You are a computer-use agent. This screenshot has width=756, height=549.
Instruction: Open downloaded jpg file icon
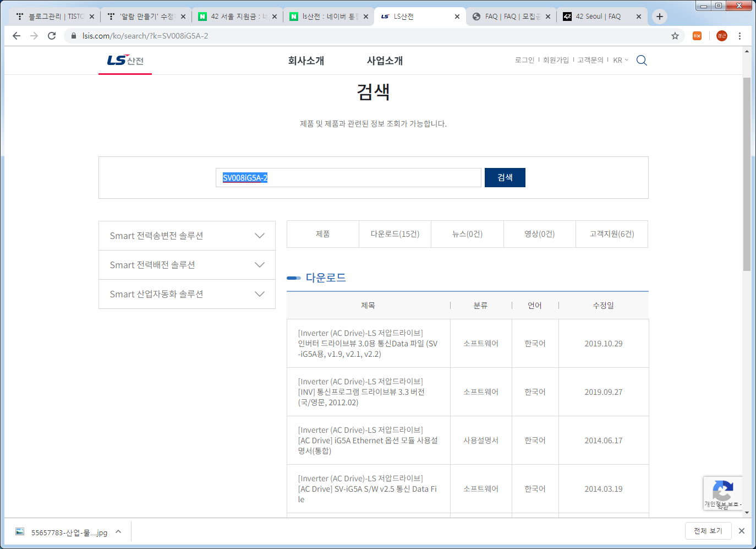(20, 532)
